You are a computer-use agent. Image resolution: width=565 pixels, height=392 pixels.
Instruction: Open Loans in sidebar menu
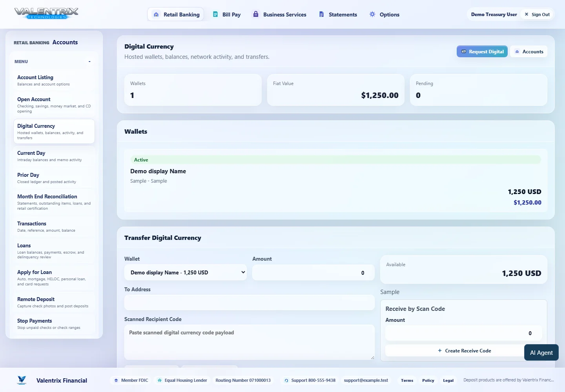[54, 251]
